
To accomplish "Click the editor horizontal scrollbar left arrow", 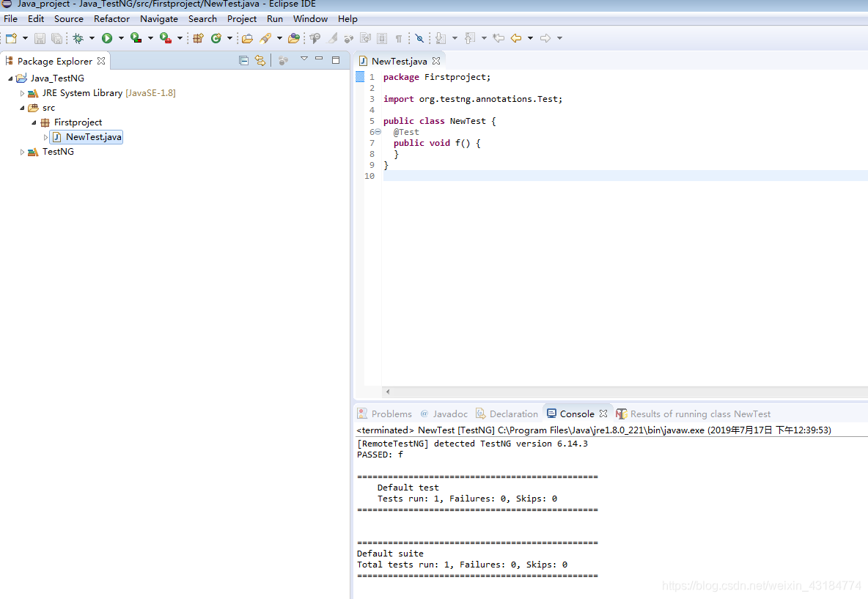I will [x=388, y=392].
